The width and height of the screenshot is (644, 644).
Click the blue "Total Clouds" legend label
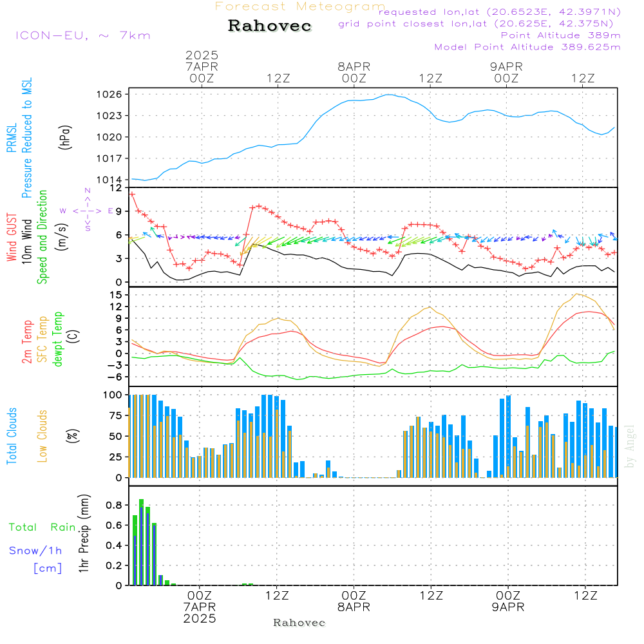click(12, 436)
